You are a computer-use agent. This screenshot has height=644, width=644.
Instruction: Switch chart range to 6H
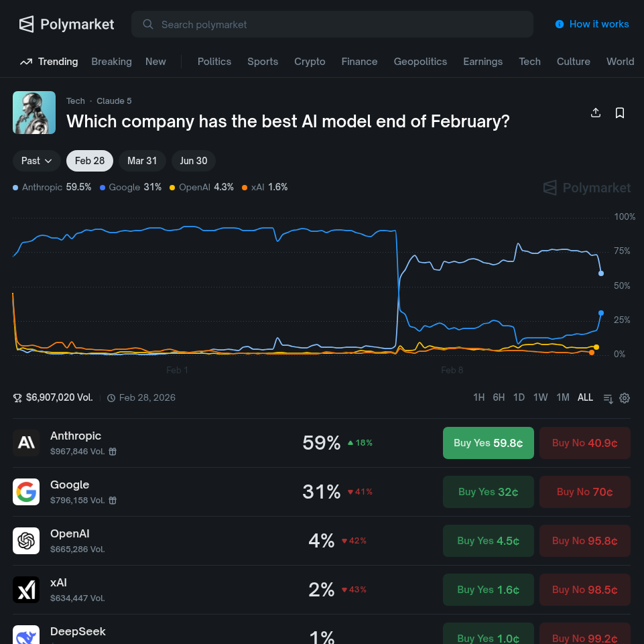(x=499, y=397)
